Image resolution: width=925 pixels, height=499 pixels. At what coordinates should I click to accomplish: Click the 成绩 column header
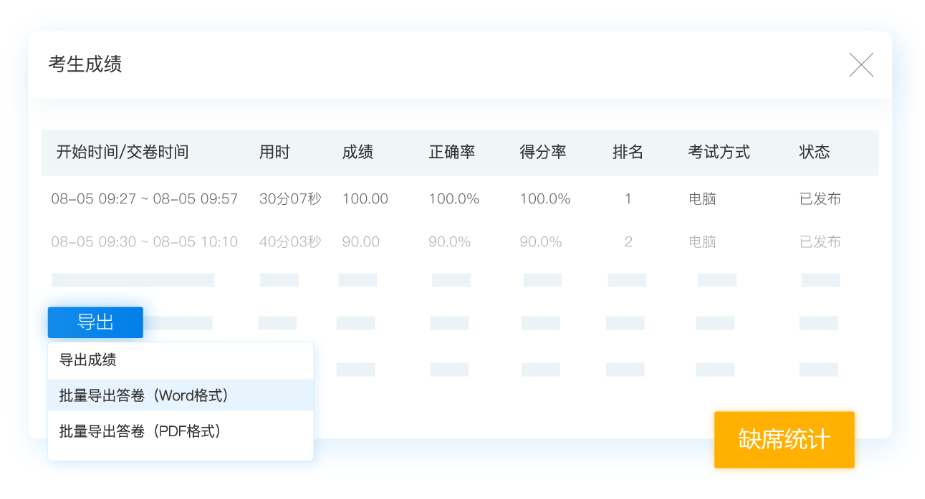click(357, 152)
